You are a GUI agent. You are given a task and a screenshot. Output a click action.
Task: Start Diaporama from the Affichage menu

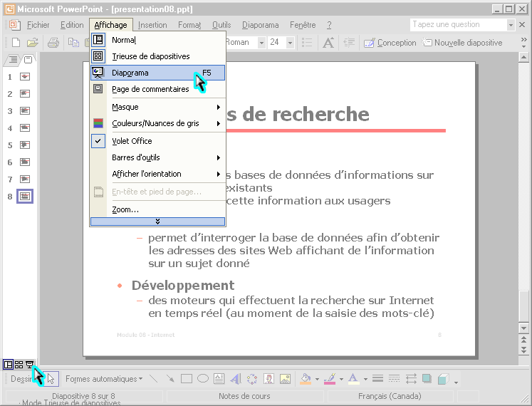[x=158, y=73]
